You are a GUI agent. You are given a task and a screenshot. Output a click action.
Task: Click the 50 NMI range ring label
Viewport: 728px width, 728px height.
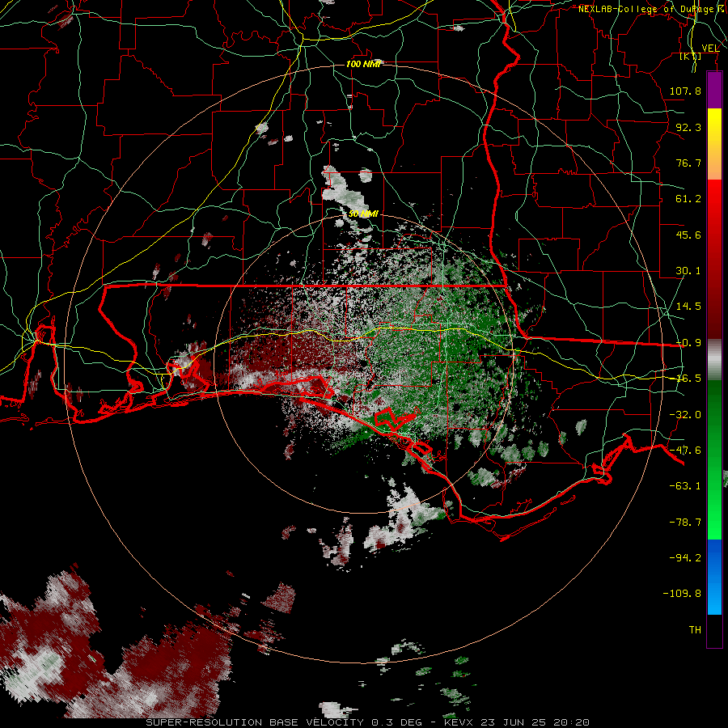click(x=363, y=214)
